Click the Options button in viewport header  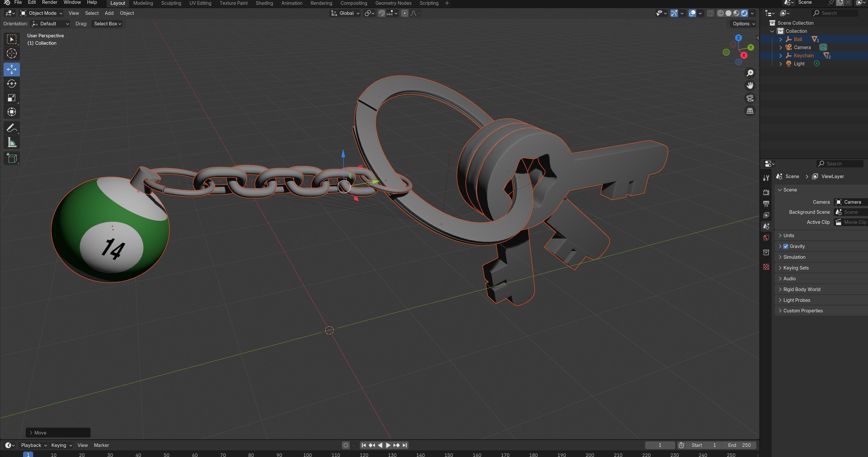point(743,24)
